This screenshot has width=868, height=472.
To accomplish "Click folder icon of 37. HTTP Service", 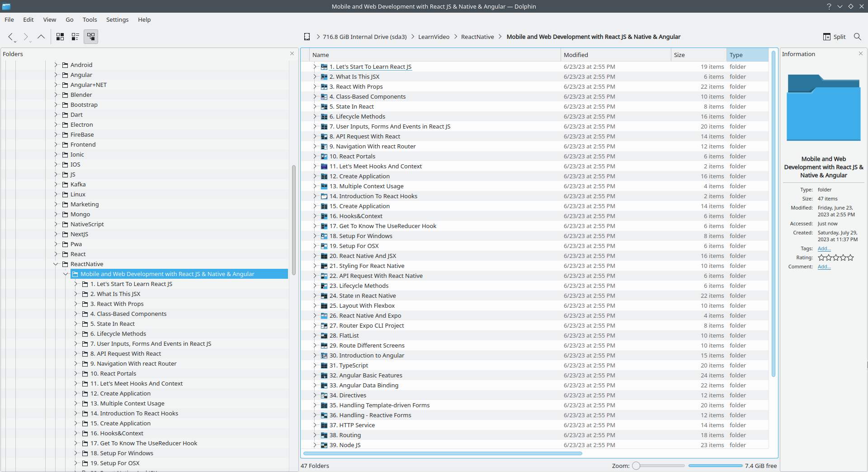I will [x=324, y=425].
